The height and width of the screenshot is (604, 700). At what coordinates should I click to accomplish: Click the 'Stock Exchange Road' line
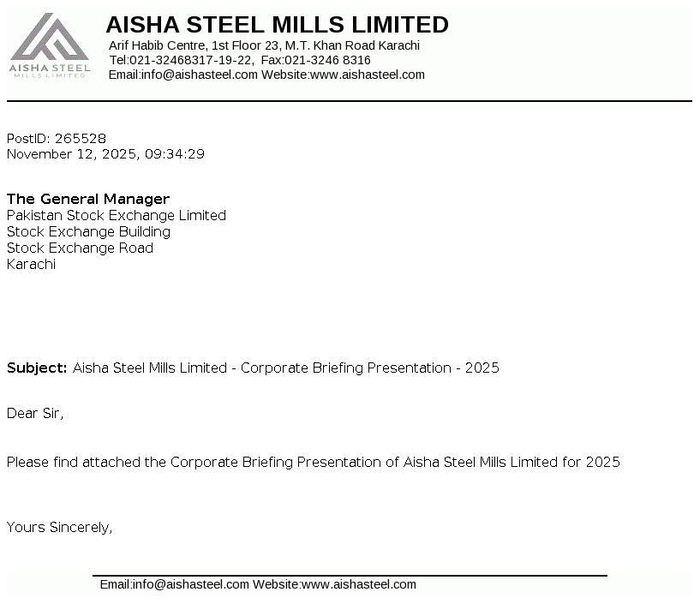click(80, 248)
